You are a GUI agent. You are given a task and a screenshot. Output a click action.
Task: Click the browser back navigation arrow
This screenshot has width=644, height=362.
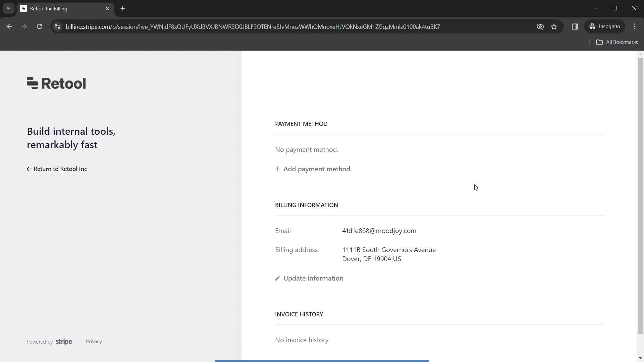pyautogui.click(x=9, y=26)
